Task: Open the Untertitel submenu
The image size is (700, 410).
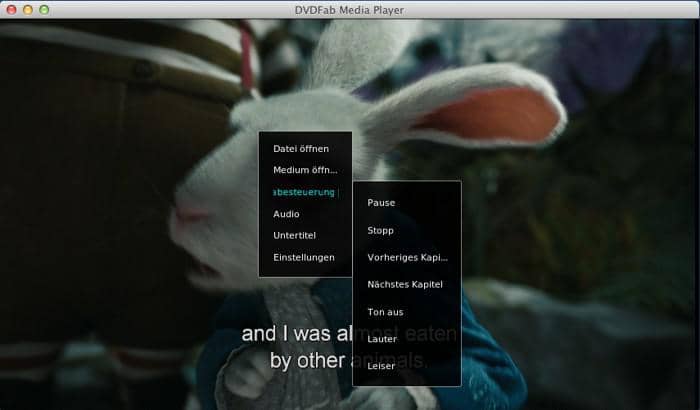Action: pos(294,236)
